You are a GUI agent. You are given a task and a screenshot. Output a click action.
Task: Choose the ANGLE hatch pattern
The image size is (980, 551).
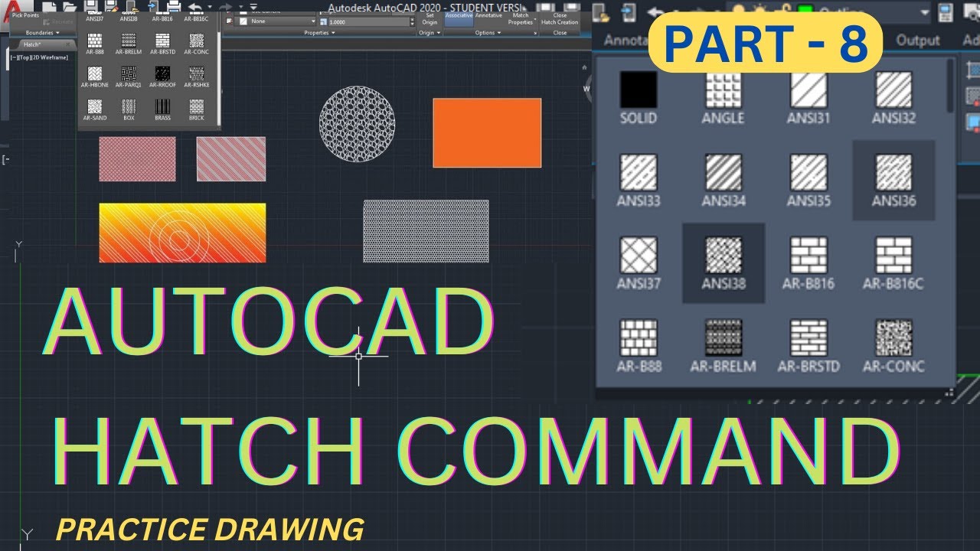tap(723, 98)
